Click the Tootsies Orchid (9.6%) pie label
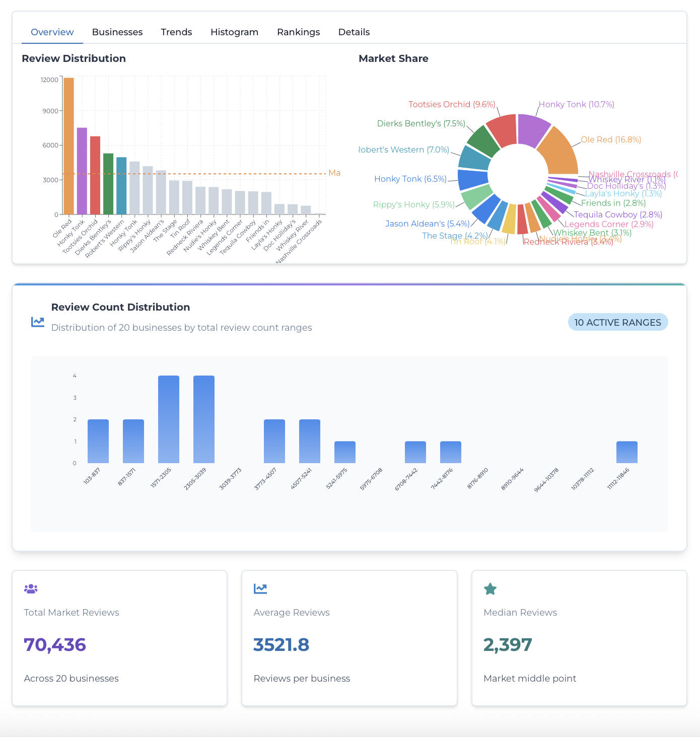The height and width of the screenshot is (737, 700). pyautogui.click(x=452, y=104)
